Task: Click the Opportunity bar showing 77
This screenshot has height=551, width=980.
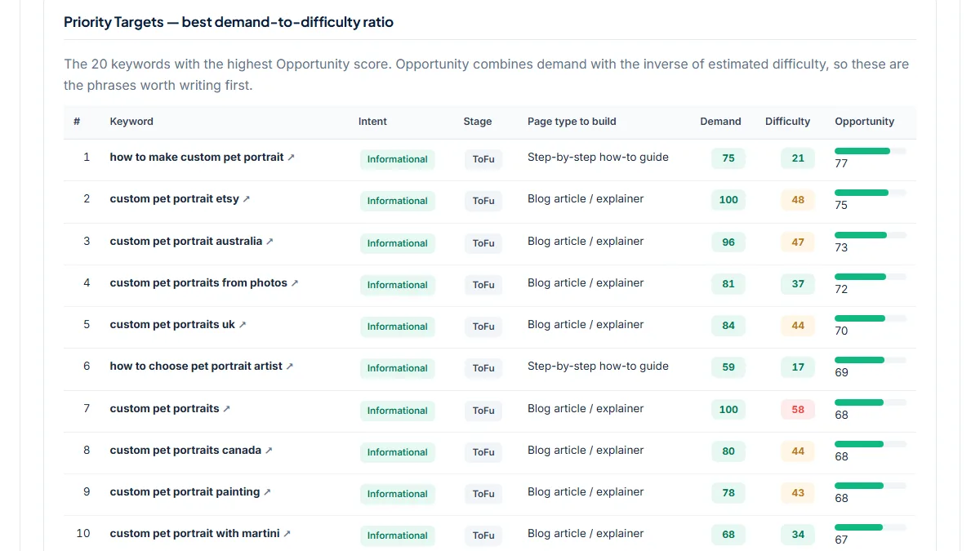Action: 871,151
